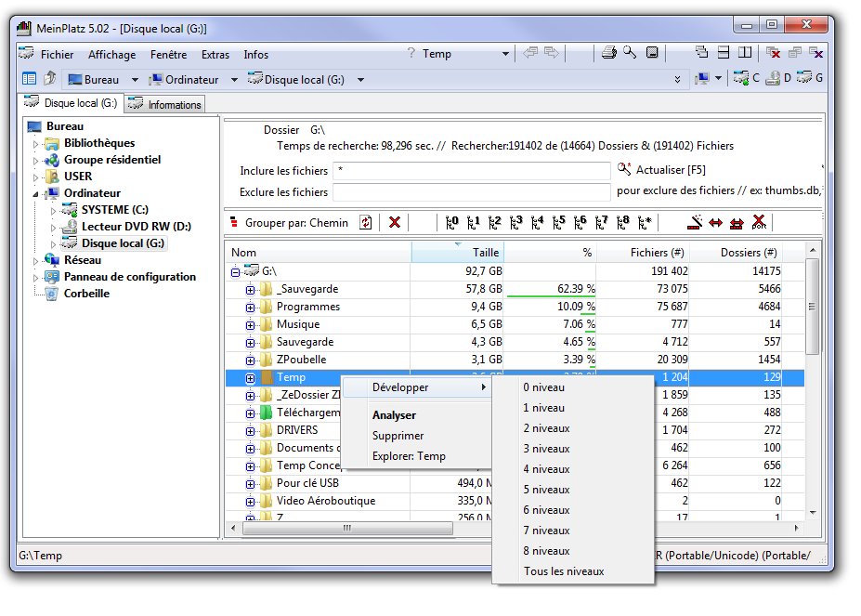861x616 pixels.
Task: Click the red double-arrow column width icon
Action: (x=715, y=223)
